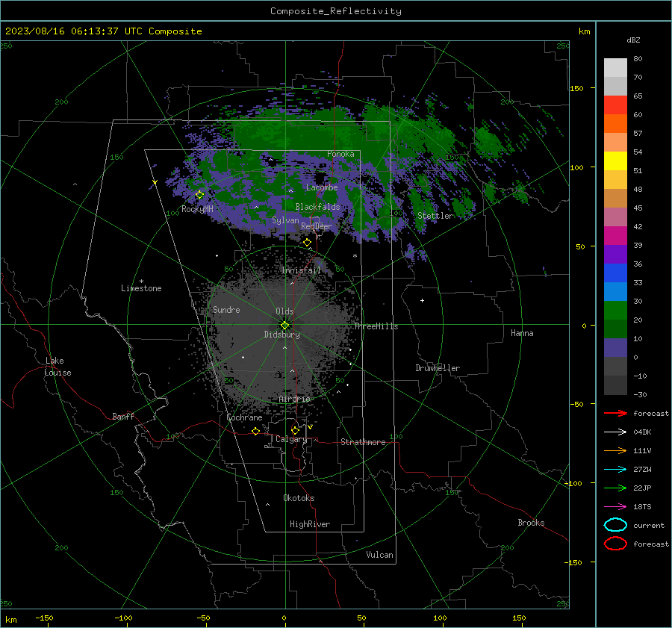
Task: Click the Banff label
Action: coord(123,417)
